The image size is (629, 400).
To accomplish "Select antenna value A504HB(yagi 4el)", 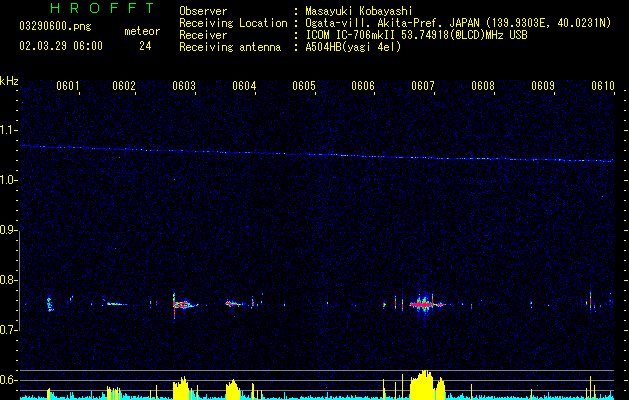I will [x=353, y=47].
